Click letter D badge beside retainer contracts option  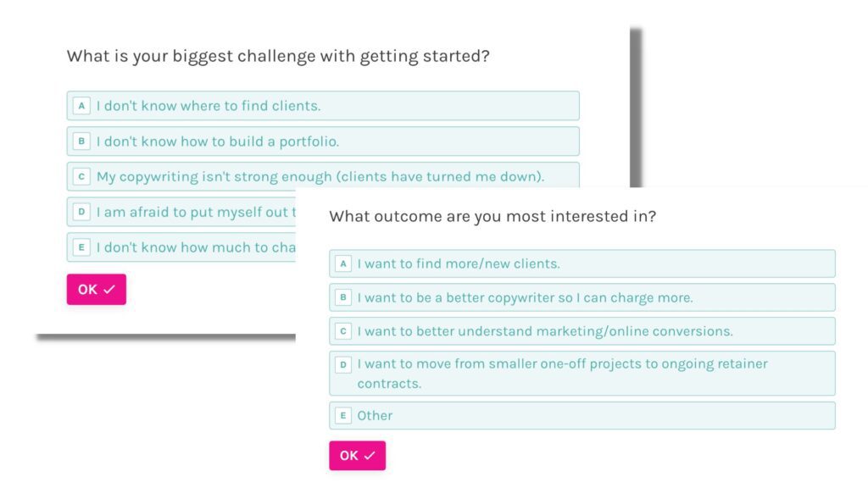click(343, 364)
